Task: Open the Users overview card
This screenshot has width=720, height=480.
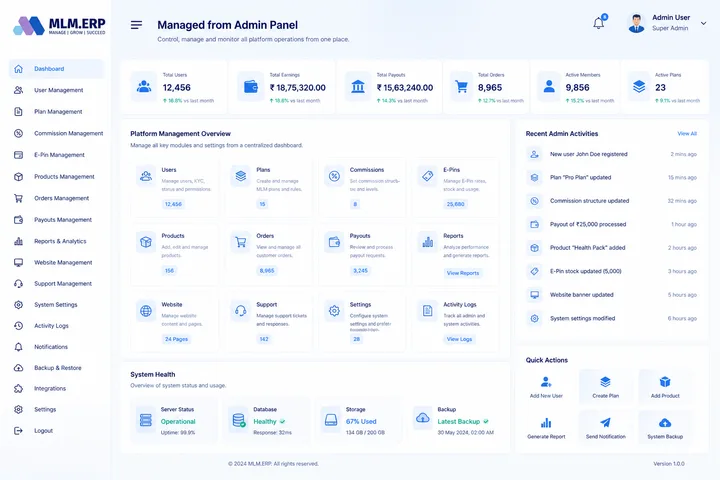Action: click(174, 187)
